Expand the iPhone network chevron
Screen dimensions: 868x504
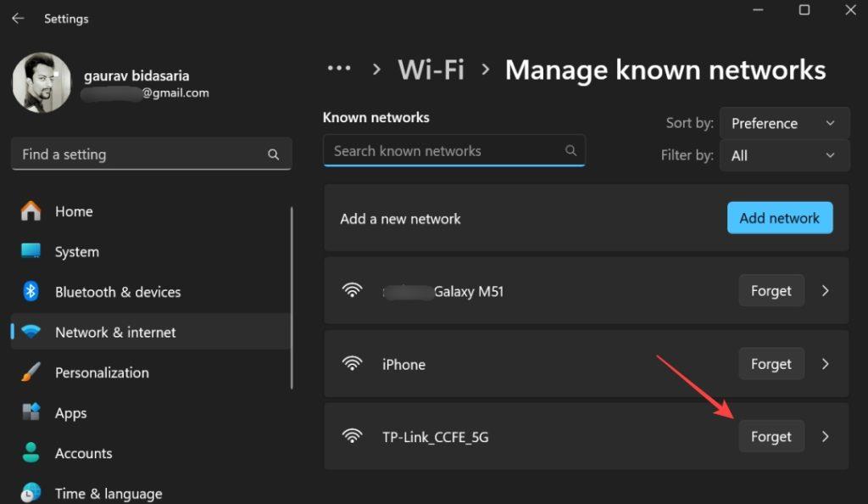tap(826, 364)
